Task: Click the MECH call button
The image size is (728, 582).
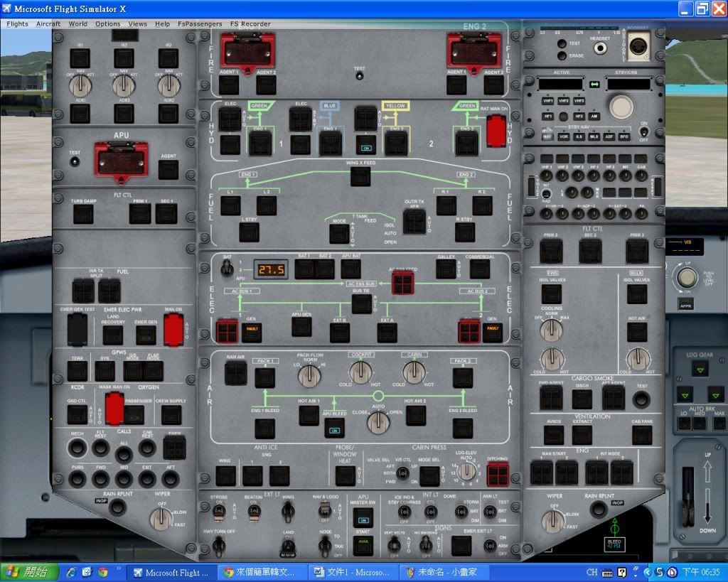Action: pos(77,448)
